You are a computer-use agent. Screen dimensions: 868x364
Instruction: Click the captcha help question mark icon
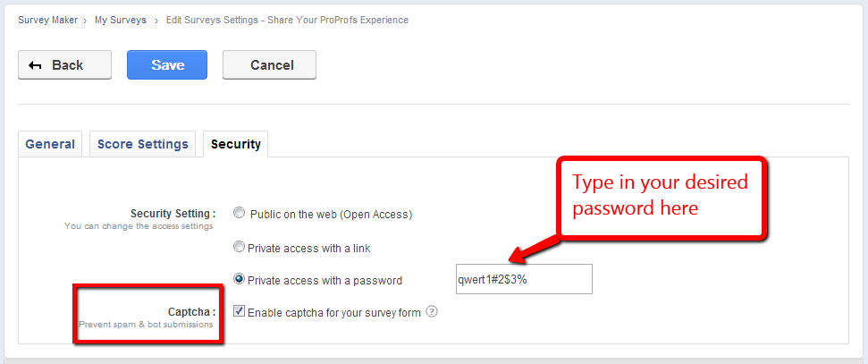[x=432, y=312]
